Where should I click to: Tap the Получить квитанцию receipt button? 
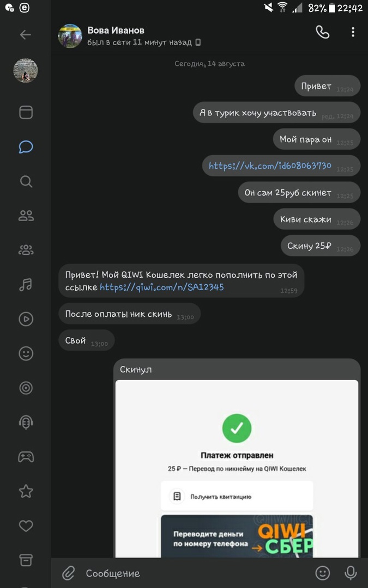(x=237, y=497)
